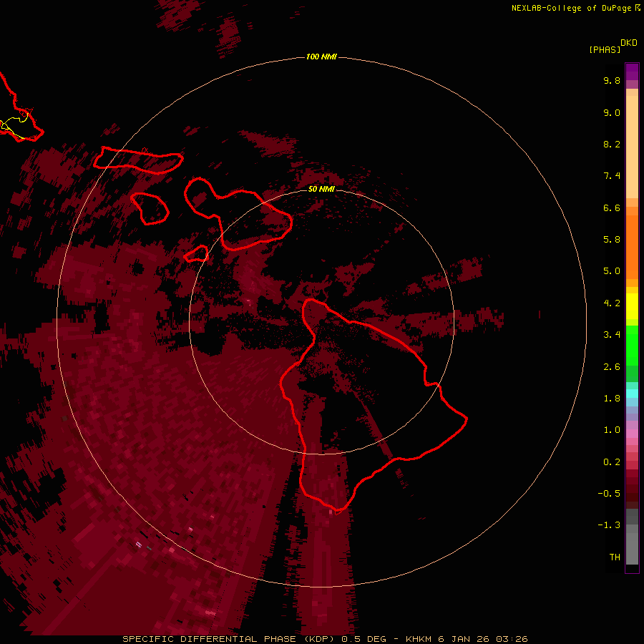Image resolution: width=644 pixels, height=644 pixels.
Task: Click the 9.0 scale value
Action: (x=612, y=112)
